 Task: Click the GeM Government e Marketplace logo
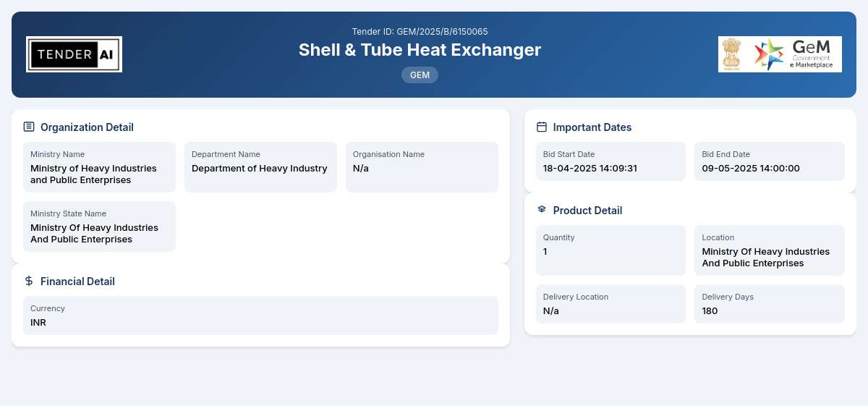780,54
